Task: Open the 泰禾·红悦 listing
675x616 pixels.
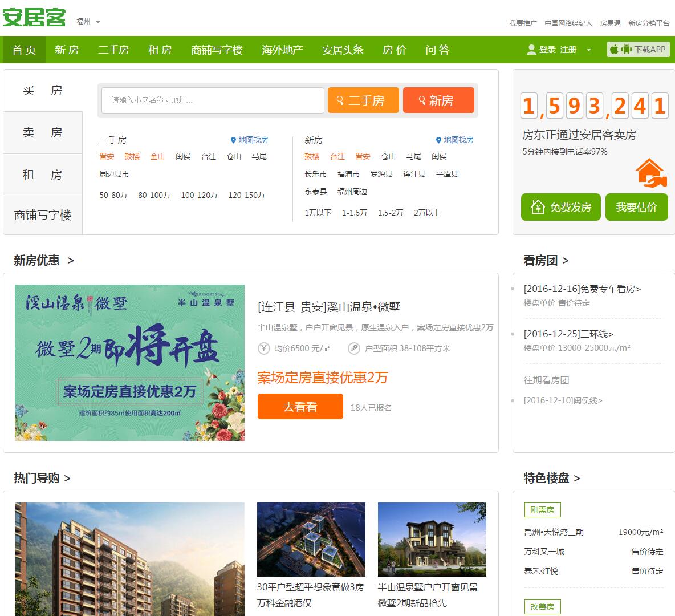Action: (x=541, y=571)
